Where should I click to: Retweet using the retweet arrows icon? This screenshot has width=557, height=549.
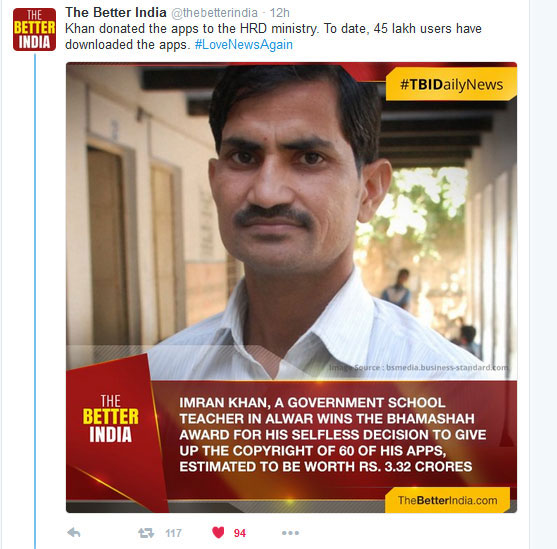tap(146, 533)
